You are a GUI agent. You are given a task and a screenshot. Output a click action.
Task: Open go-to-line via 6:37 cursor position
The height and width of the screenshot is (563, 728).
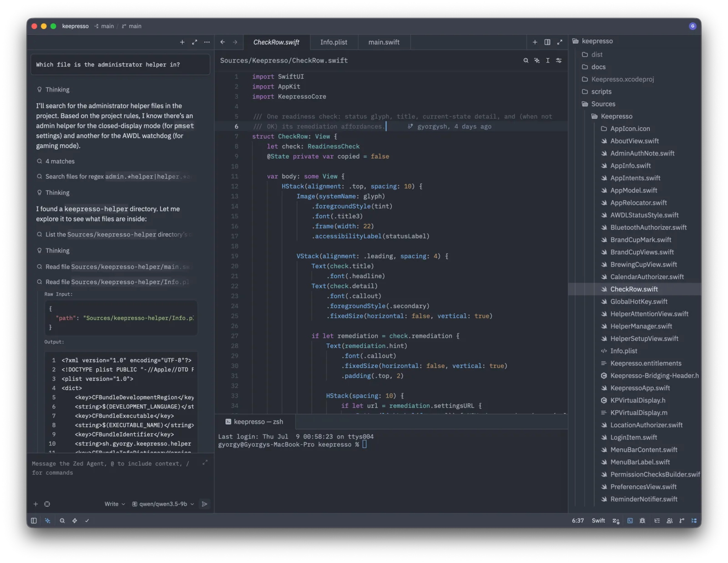tap(578, 521)
